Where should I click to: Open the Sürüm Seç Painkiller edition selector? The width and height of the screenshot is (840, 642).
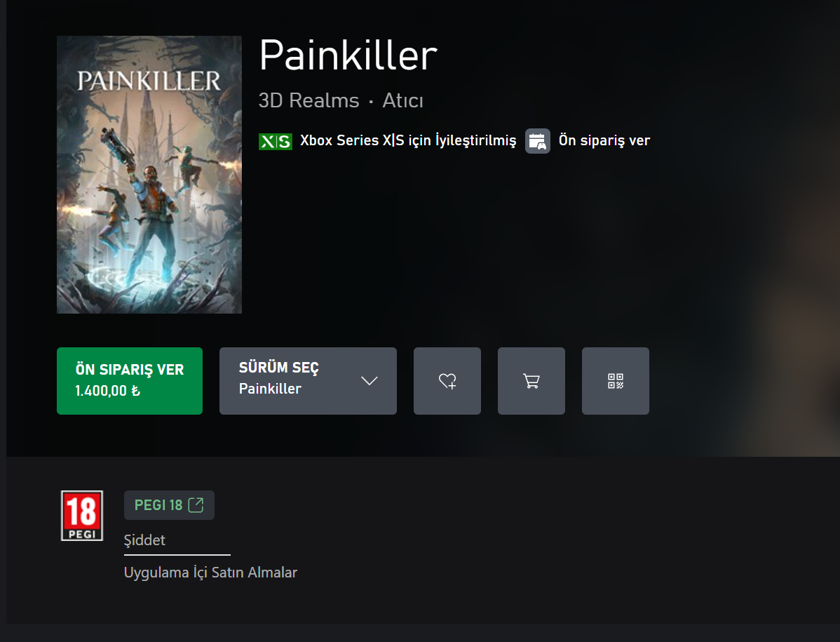click(308, 381)
